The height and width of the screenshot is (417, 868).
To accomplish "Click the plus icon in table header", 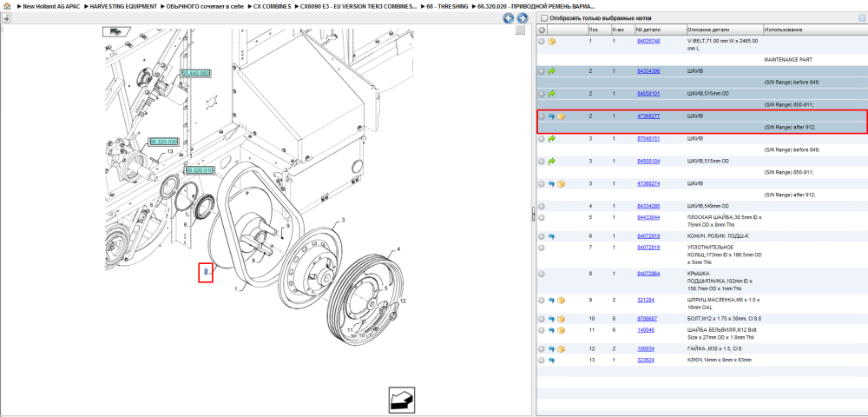I will (x=542, y=30).
